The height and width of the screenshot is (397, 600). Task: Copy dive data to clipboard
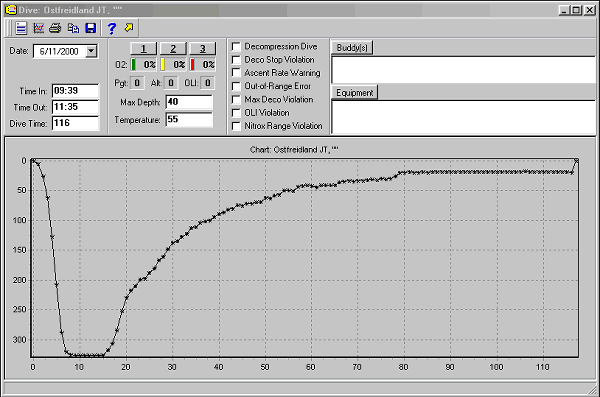click(73, 28)
